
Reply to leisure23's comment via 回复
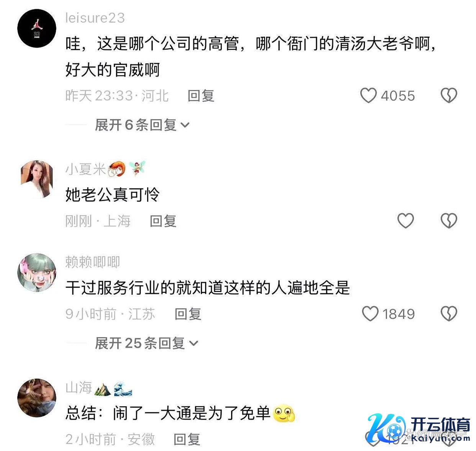click(201, 96)
